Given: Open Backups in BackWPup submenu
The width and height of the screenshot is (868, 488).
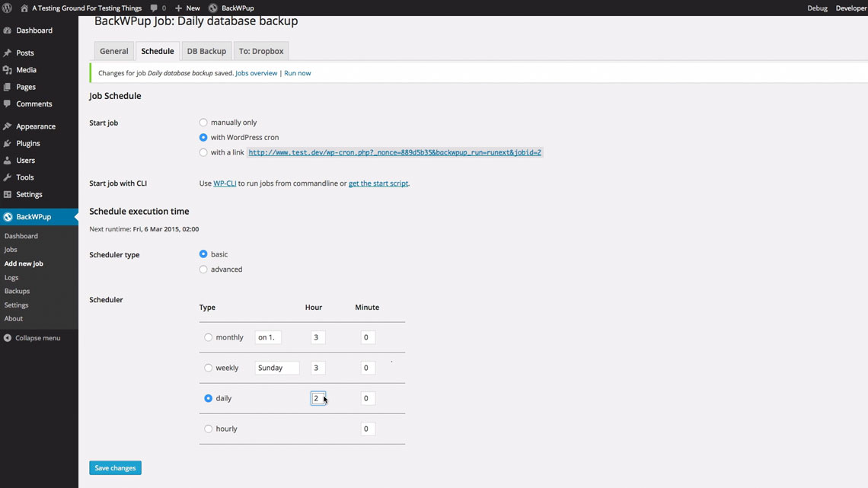Looking at the screenshot, I should 18,291.
